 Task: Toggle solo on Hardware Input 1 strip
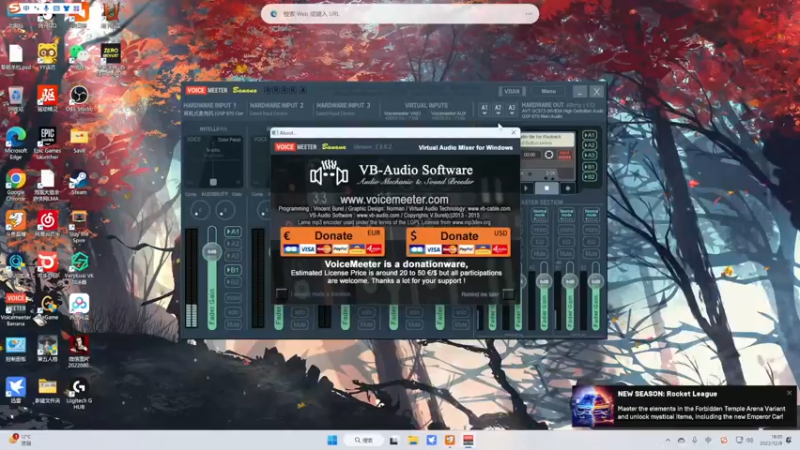point(233,312)
